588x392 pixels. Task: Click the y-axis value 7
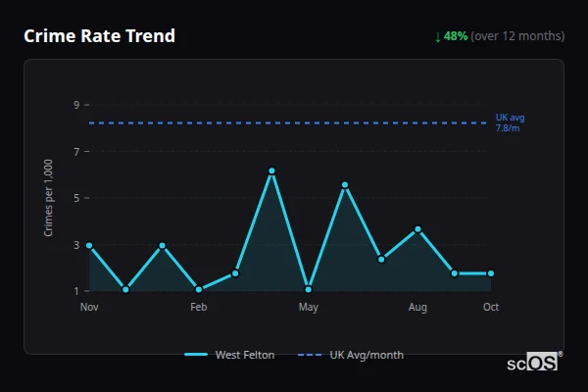pyautogui.click(x=76, y=152)
